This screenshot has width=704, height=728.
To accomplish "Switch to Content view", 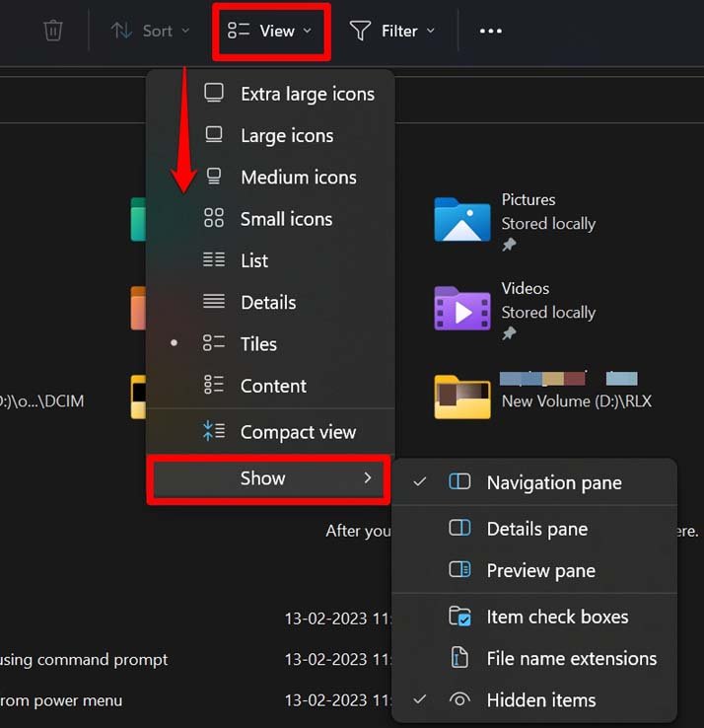I will click(x=273, y=386).
